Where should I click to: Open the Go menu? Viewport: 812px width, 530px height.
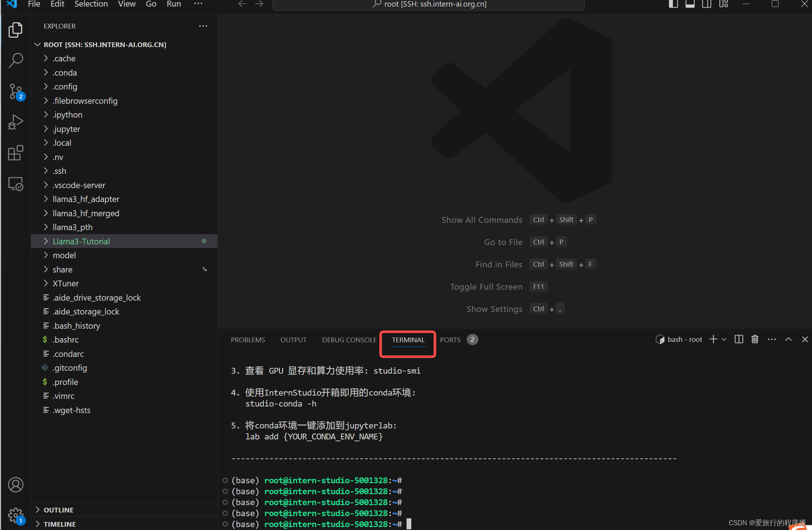(x=151, y=4)
